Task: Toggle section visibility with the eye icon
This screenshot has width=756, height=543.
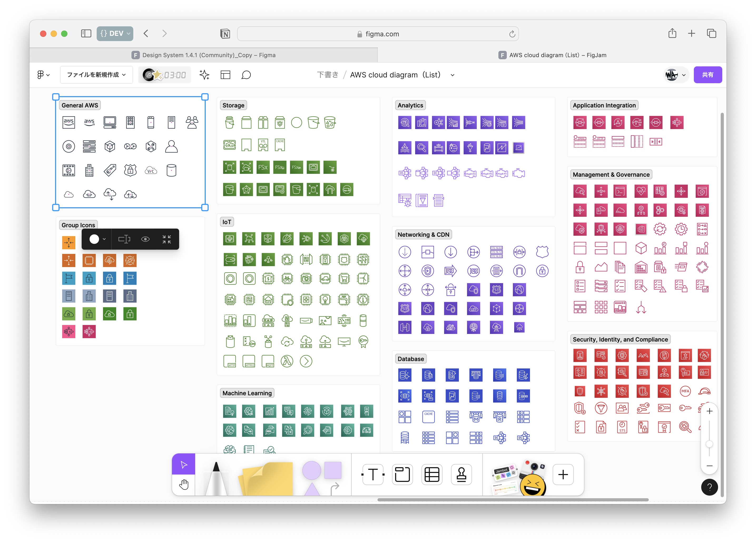Action: 145,239
